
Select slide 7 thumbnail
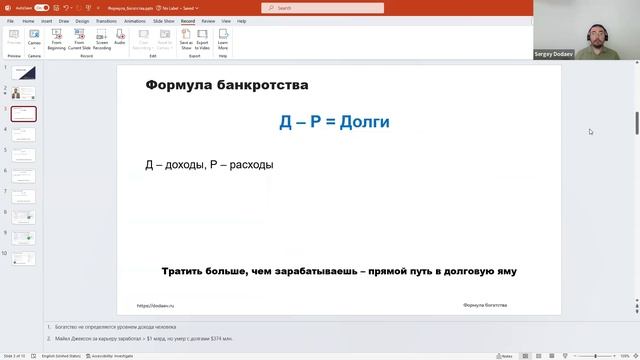(x=24, y=197)
